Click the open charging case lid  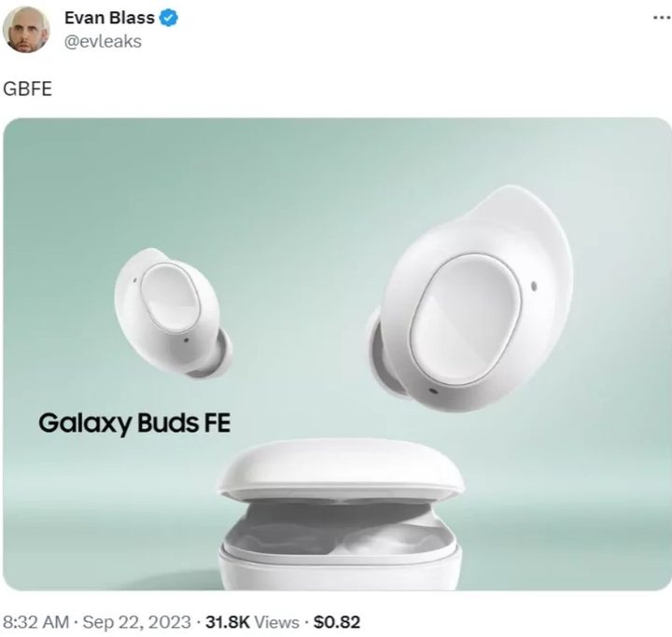pyautogui.click(x=342, y=468)
